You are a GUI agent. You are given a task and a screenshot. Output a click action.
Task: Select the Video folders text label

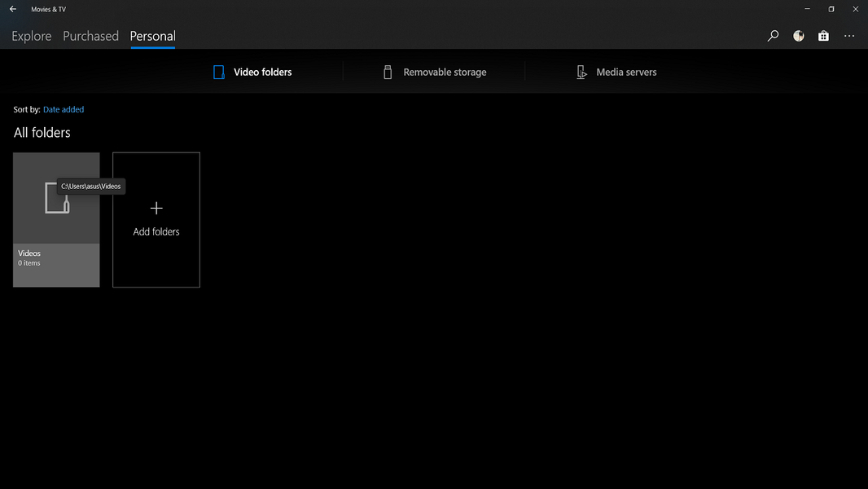[x=262, y=72]
